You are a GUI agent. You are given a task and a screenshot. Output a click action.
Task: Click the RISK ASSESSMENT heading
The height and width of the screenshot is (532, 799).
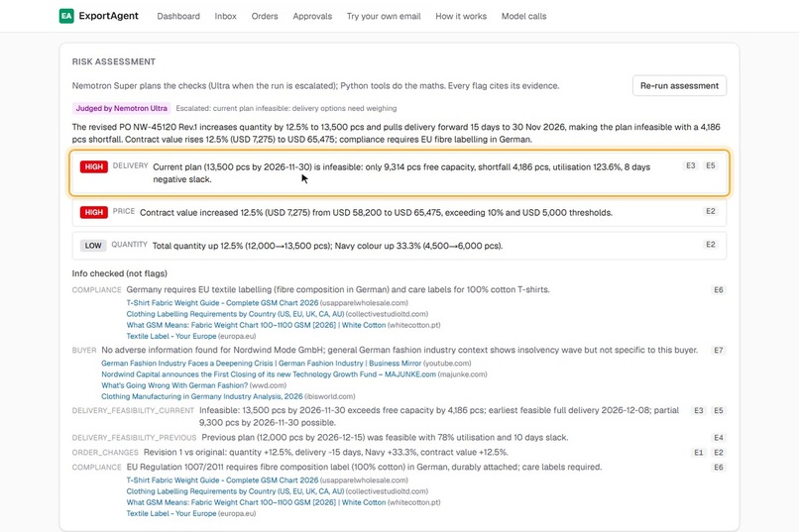tap(114, 61)
